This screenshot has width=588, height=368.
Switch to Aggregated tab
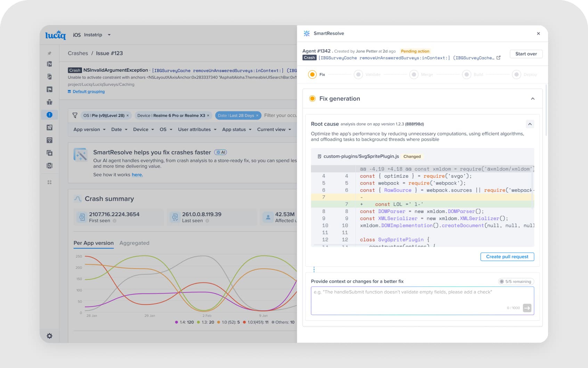134,243
